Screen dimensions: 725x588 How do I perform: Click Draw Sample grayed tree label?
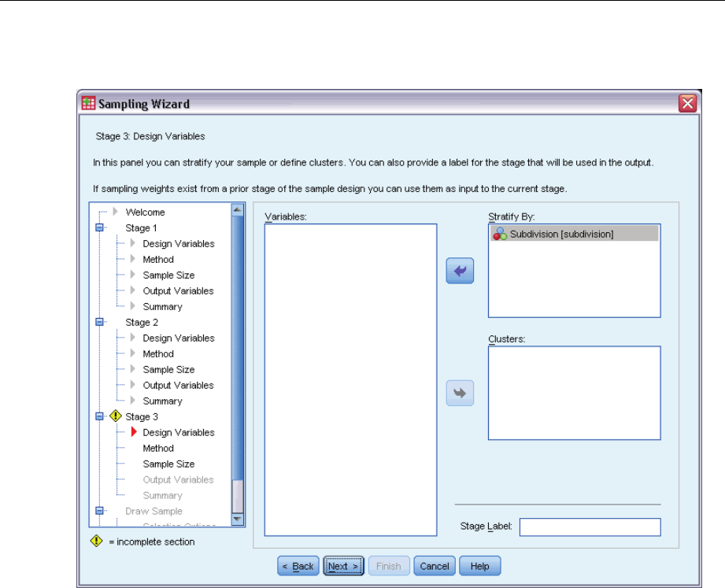coord(154,511)
